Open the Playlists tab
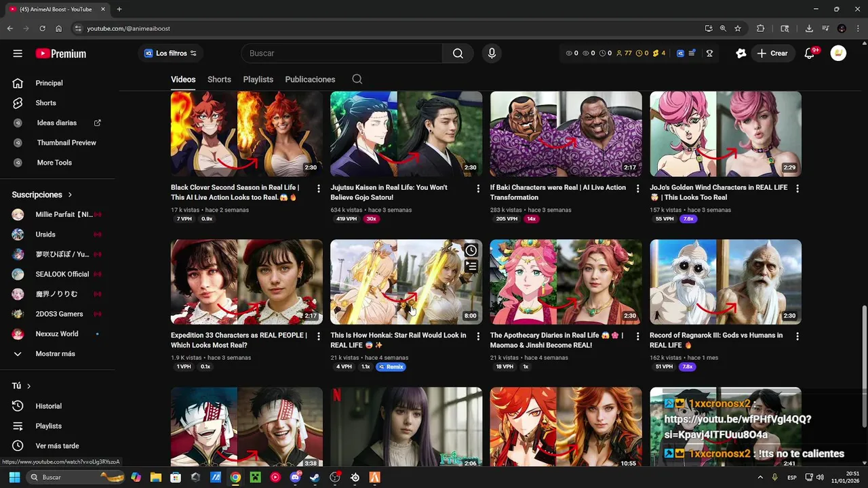The width and height of the screenshot is (868, 488). pos(258,79)
